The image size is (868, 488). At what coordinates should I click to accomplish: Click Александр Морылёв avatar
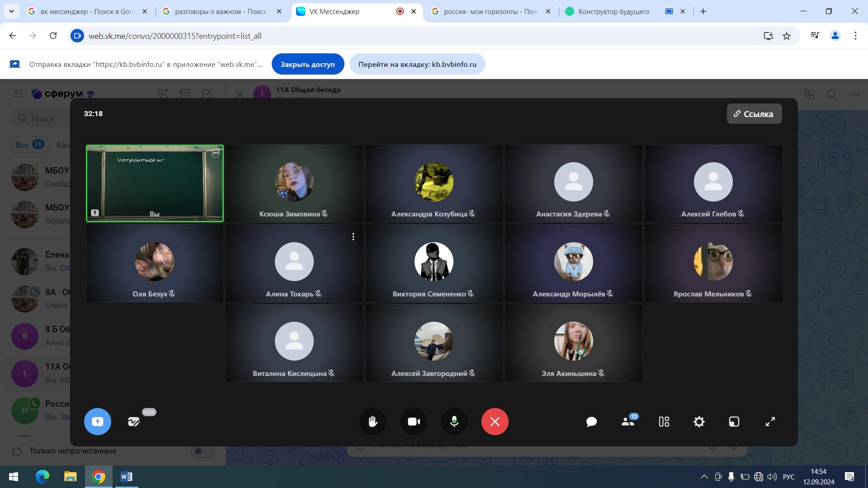(x=574, y=261)
